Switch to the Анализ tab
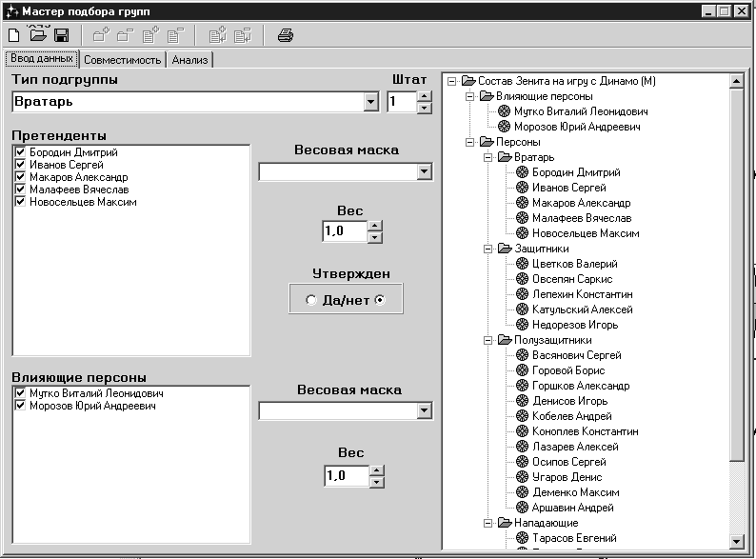756x559 pixels. click(x=190, y=60)
